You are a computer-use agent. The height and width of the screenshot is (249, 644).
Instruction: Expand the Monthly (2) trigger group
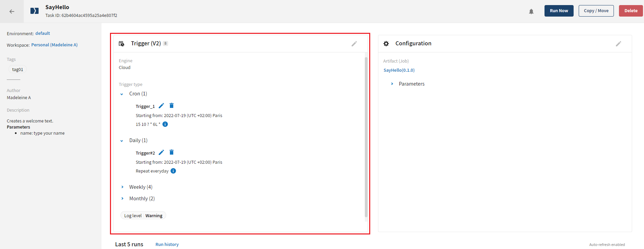pos(122,199)
